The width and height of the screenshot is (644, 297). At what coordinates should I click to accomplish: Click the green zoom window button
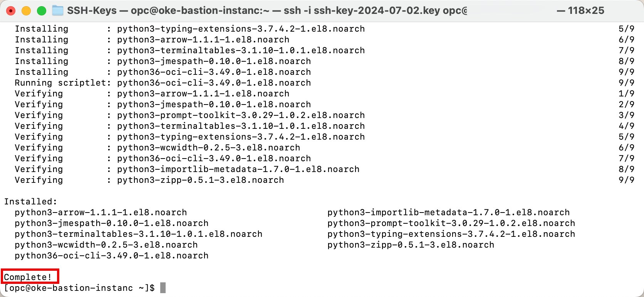click(42, 11)
